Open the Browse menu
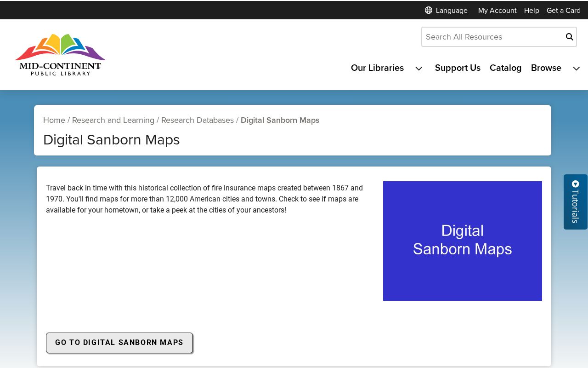The image size is (588, 368). [546, 68]
